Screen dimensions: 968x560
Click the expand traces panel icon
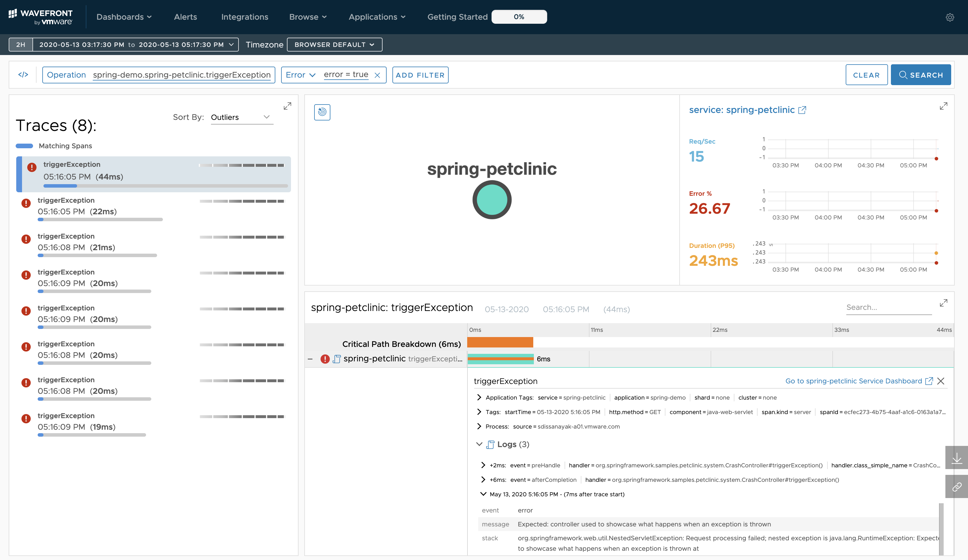click(288, 105)
